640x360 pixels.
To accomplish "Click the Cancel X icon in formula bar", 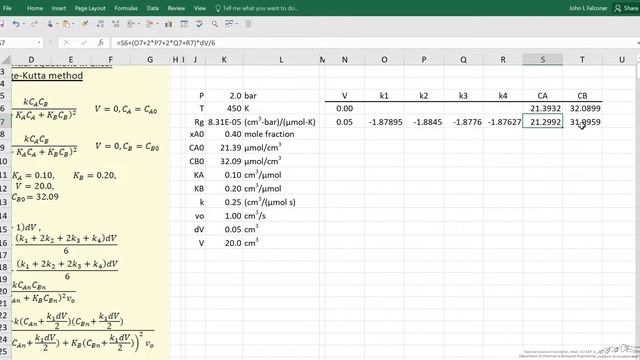I will click(x=67, y=42).
